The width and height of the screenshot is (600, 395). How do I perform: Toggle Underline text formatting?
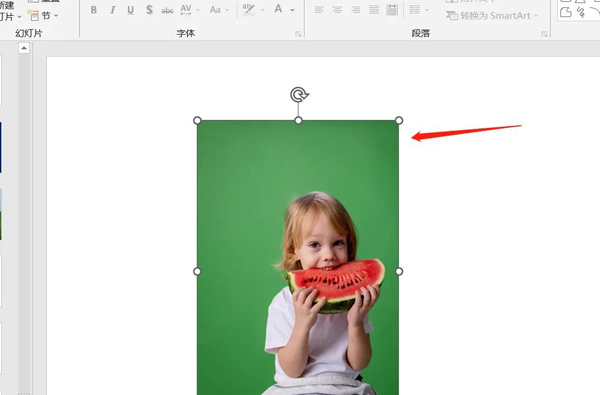[130, 10]
